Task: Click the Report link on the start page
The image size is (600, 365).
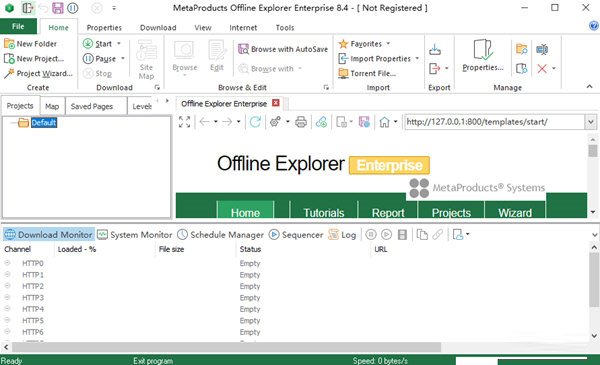Action: point(388,212)
